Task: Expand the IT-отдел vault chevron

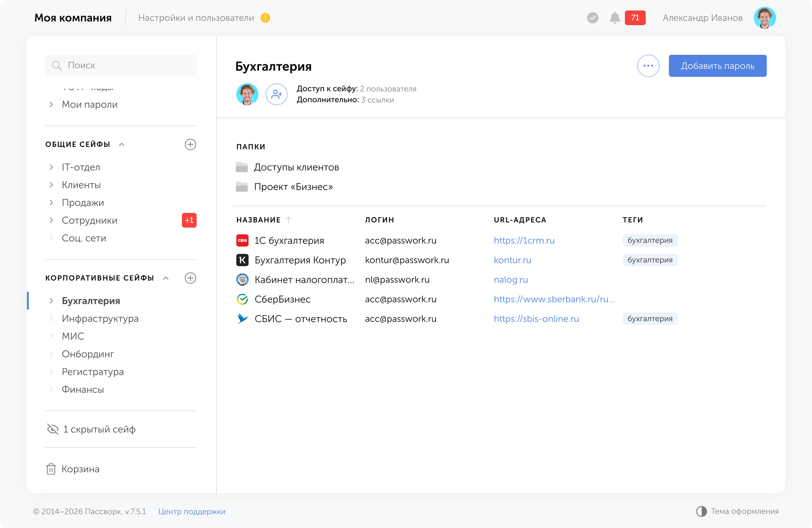Action: 51,167
